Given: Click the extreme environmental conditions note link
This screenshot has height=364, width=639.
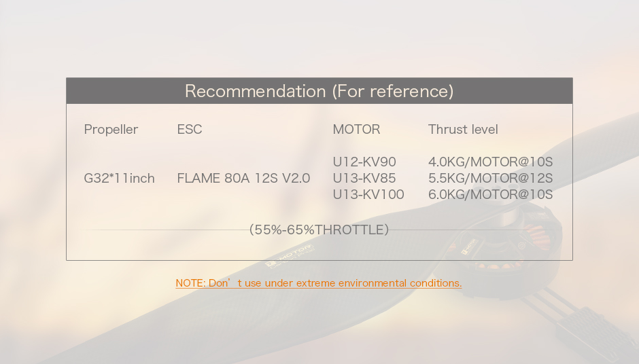Looking at the screenshot, I should [318, 283].
